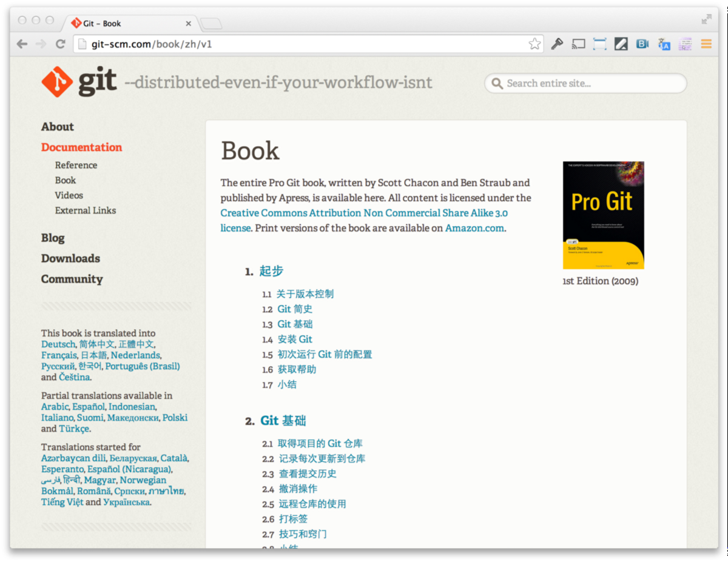Switch to Português (Brasil) translation
Screen dimensions: 728x562
(143, 366)
